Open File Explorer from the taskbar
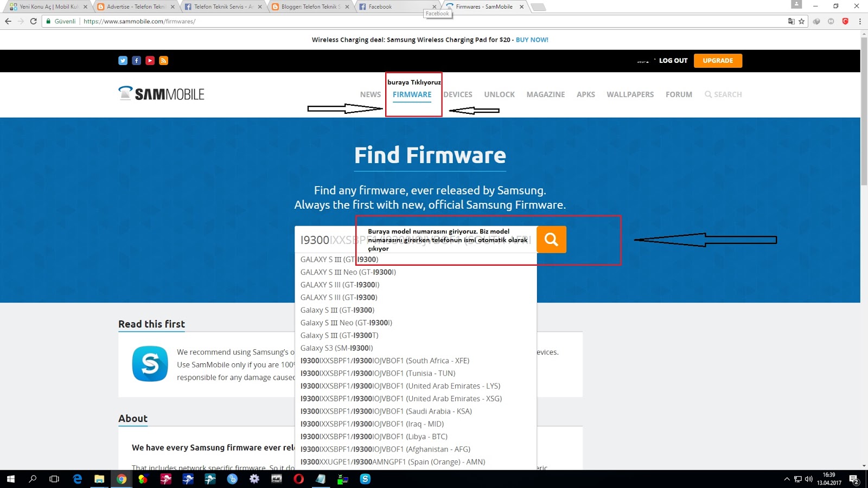The image size is (868, 488). pos(99,479)
